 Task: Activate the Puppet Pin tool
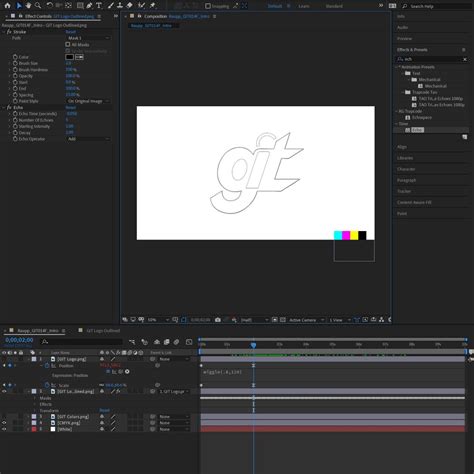[x=153, y=5]
